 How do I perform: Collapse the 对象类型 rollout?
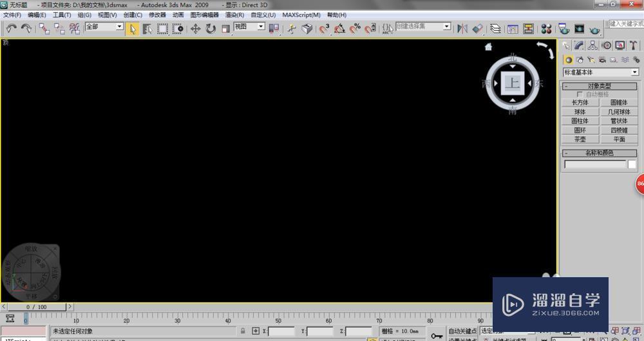click(600, 86)
